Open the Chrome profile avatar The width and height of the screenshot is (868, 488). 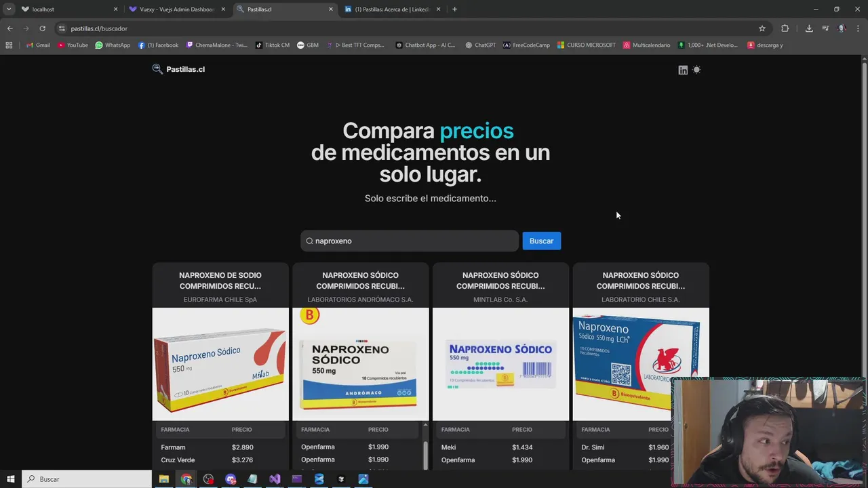coord(842,28)
